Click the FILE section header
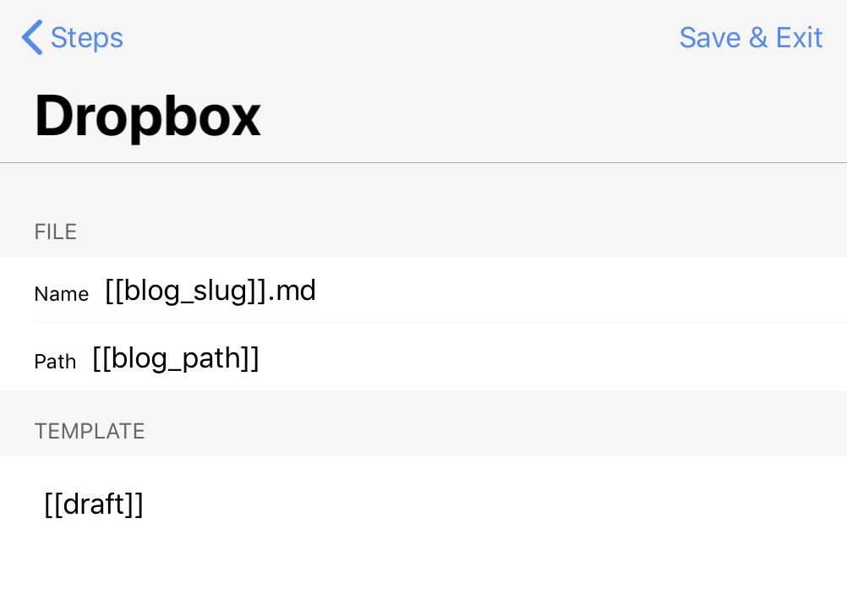The width and height of the screenshot is (847, 616). coord(56,232)
